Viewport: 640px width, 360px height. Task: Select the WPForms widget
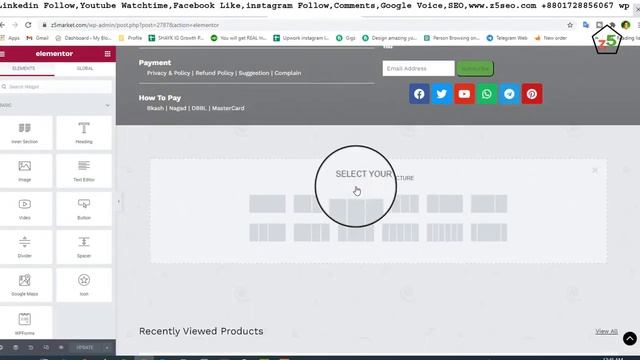24,323
